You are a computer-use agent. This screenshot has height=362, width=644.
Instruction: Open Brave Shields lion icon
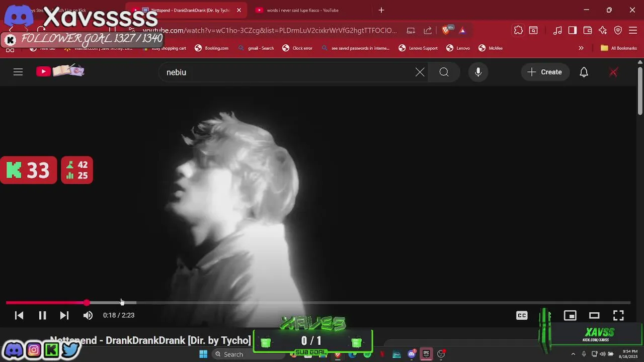pyautogui.click(x=446, y=31)
